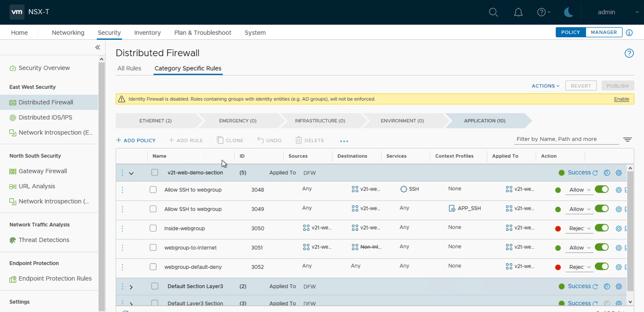
Task: Open rule 3048 settings gear
Action: coord(619,190)
